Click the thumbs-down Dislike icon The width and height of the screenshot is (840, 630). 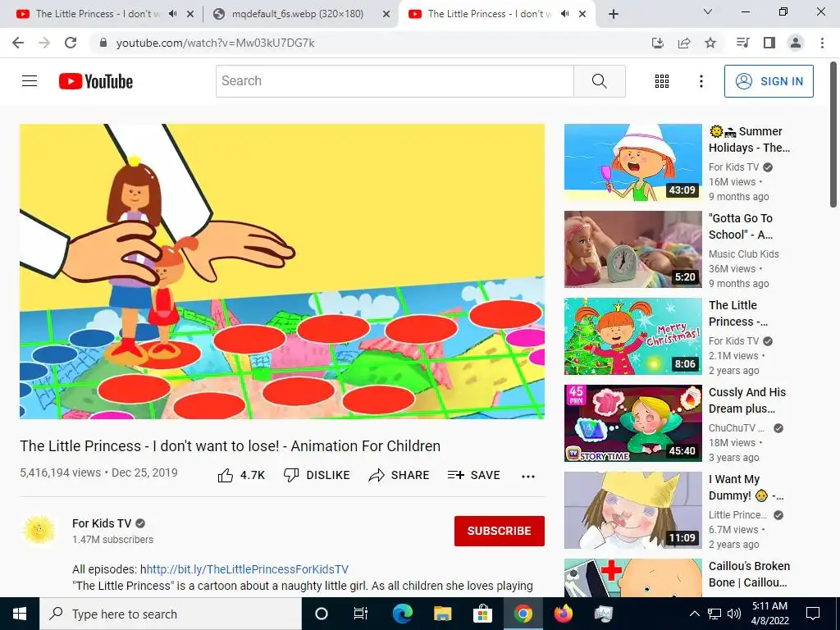pos(291,475)
